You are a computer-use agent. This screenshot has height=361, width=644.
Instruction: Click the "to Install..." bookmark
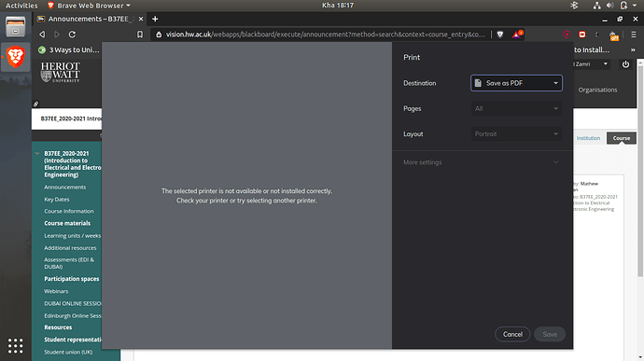click(x=592, y=50)
